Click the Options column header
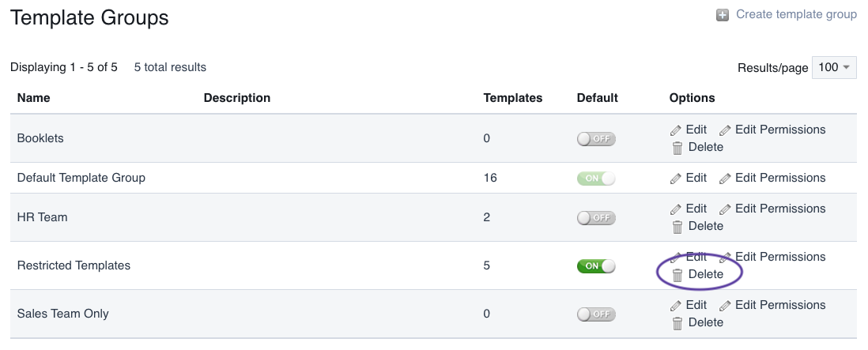This screenshot has height=350, width=868. click(692, 98)
